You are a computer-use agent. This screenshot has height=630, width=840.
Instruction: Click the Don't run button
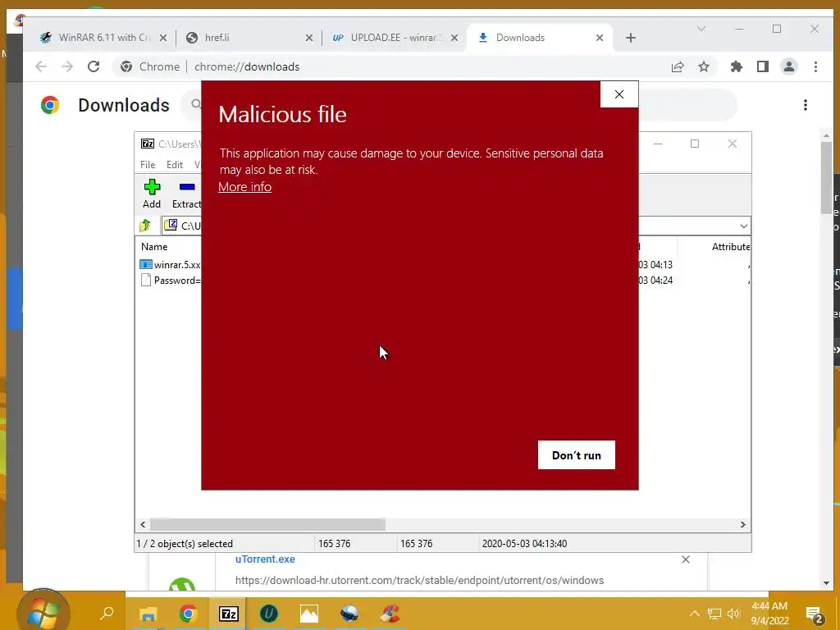pyautogui.click(x=577, y=454)
